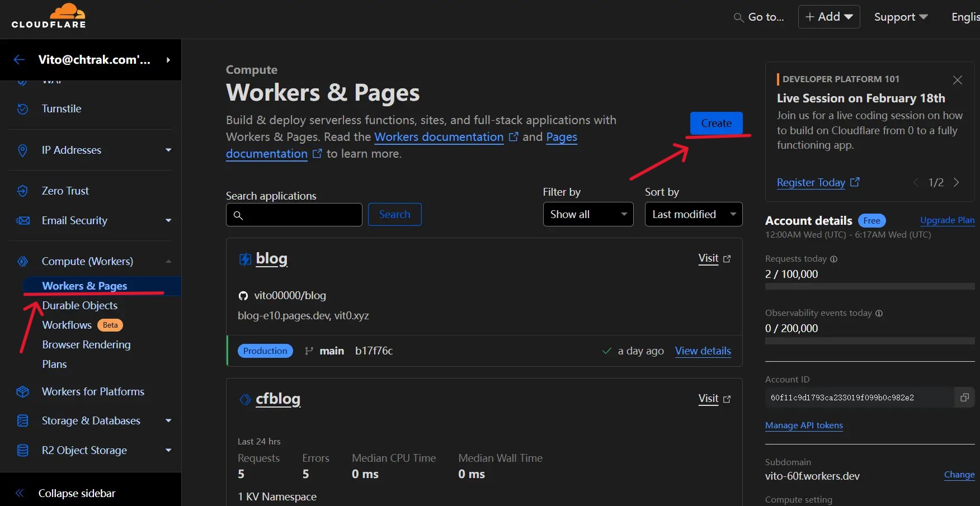This screenshot has height=506, width=980.
Task: Expand the Storage & Databases menu
Action: point(168,421)
